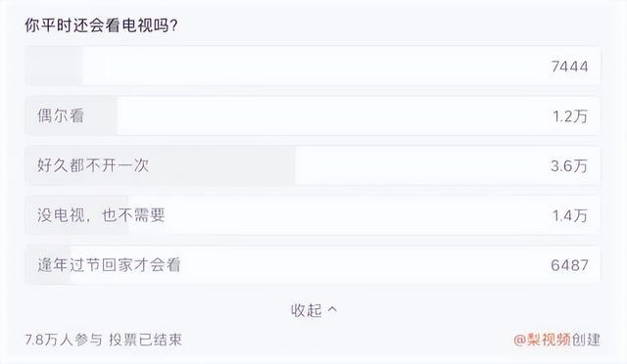Click the 投票已结束 status text
The width and height of the screenshot is (627, 364).
pos(146,340)
